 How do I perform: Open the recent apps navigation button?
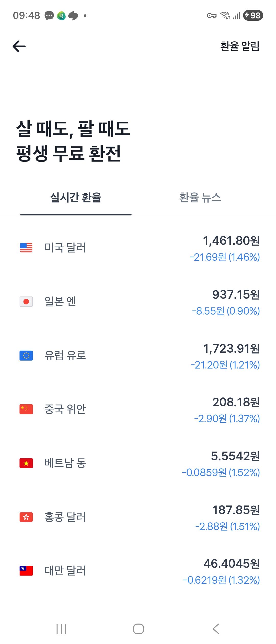(x=61, y=629)
